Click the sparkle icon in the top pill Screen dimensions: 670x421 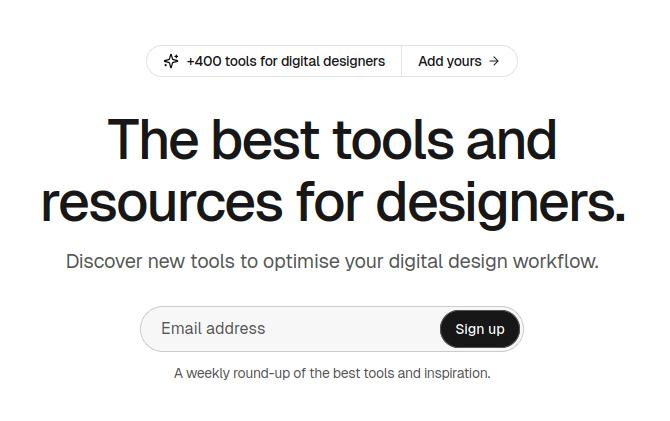coord(171,61)
